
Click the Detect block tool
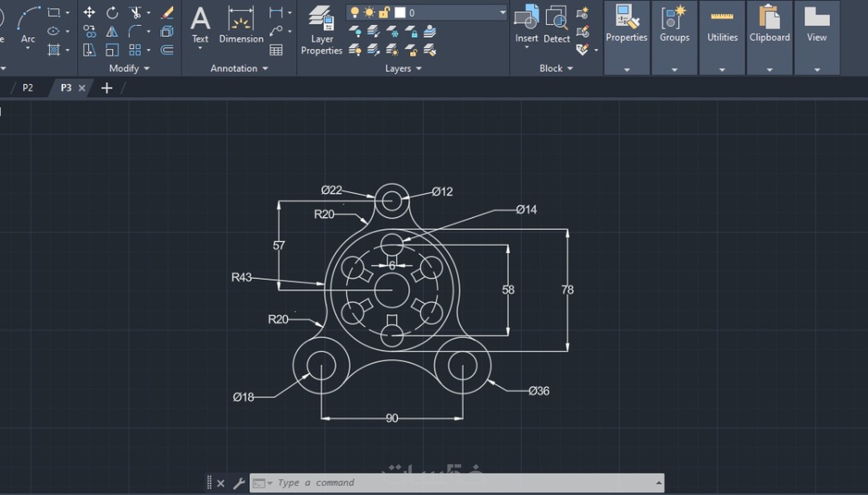[557, 26]
